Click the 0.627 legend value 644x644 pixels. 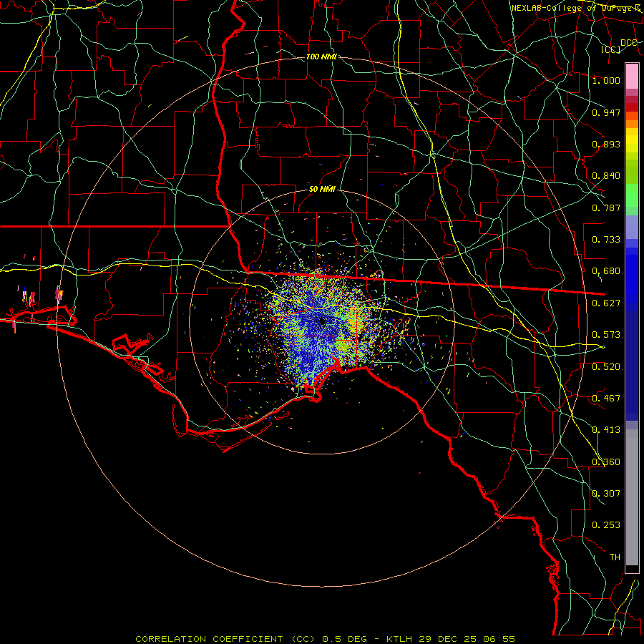[606, 303]
